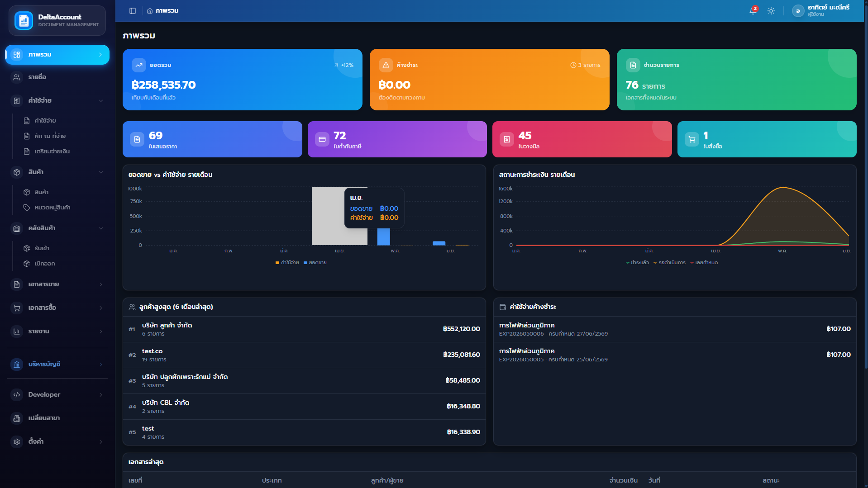Click the รายชื่อ people icon
The width and height of the screenshot is (868, 488).
pyautogui.click(x=17, y=77)
